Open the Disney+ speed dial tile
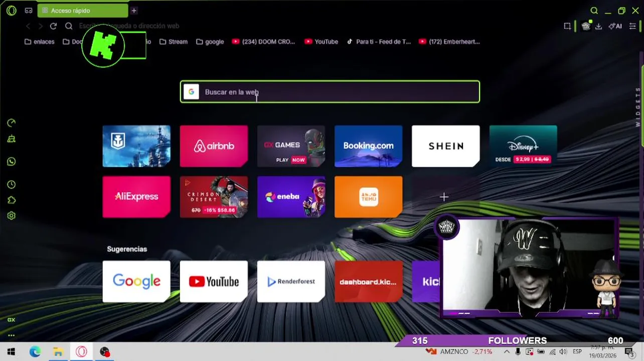This screenshot has width=644, height=361. tap(523, 146)
